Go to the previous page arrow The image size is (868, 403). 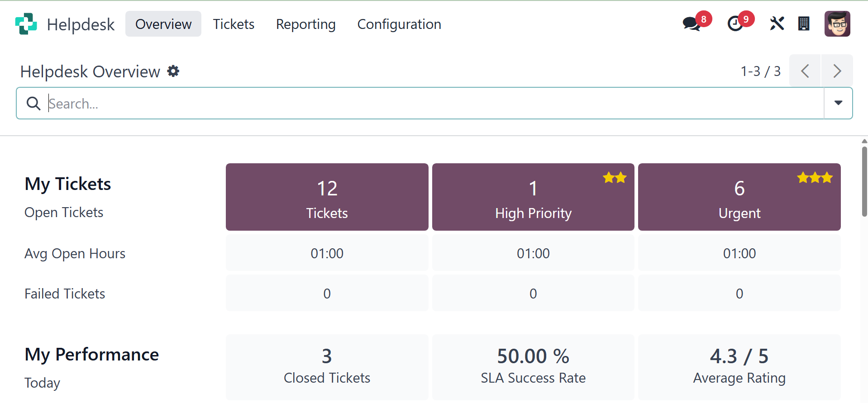(x=805, y=71)
